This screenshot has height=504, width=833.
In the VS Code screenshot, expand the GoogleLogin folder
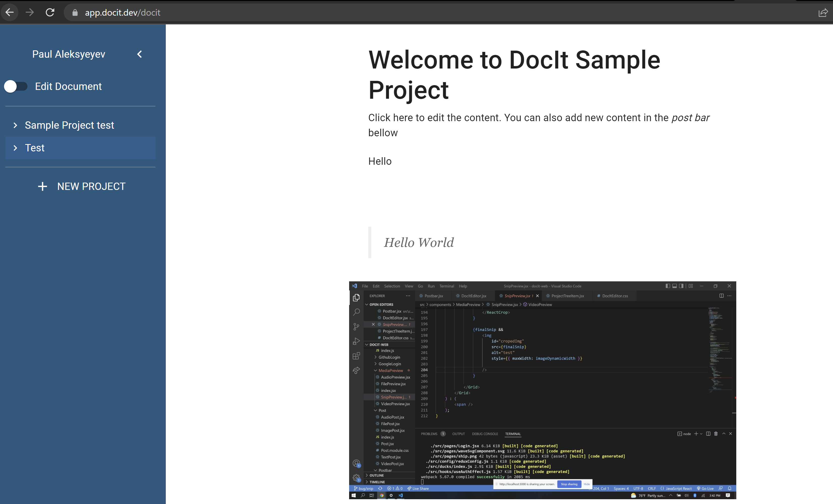pyautogui.click(x=375, y=364)
